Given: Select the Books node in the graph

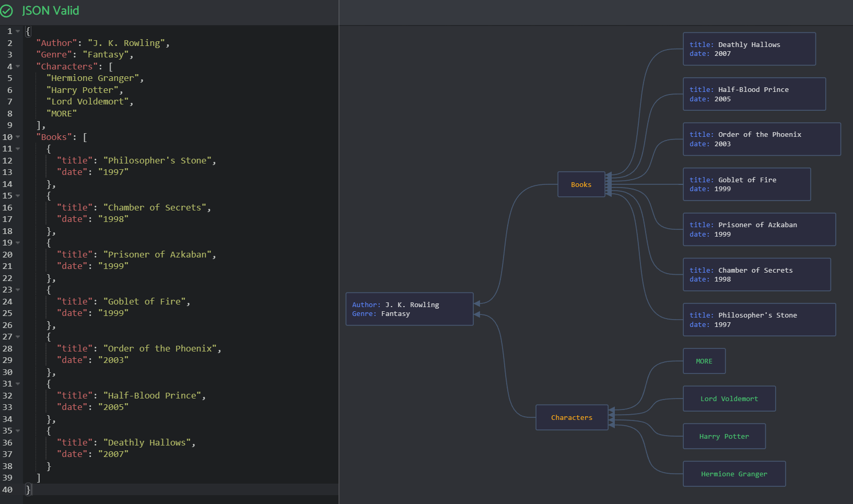Looking at the screenshot, I should [x=581, y=184].
